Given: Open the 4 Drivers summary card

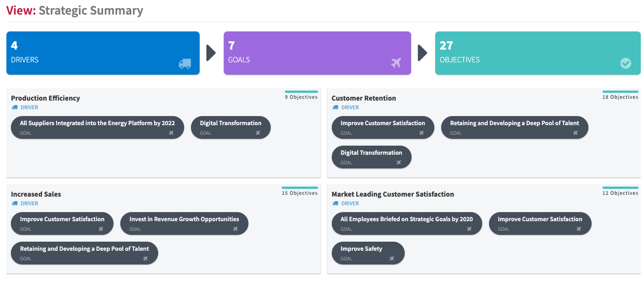Looking at the screenshot, I should pos(103,53).
